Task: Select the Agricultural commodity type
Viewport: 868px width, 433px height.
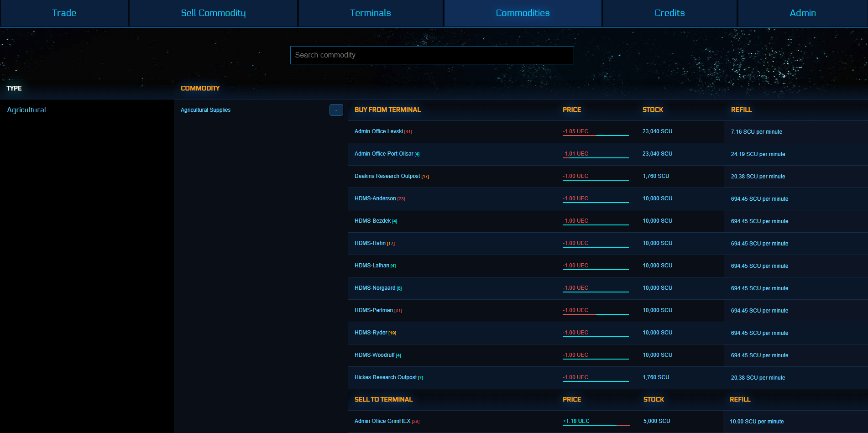Action: coord(26,110)
